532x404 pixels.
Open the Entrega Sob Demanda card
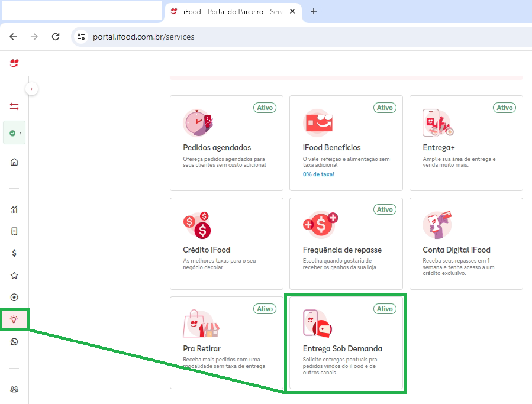click(346, 342)
